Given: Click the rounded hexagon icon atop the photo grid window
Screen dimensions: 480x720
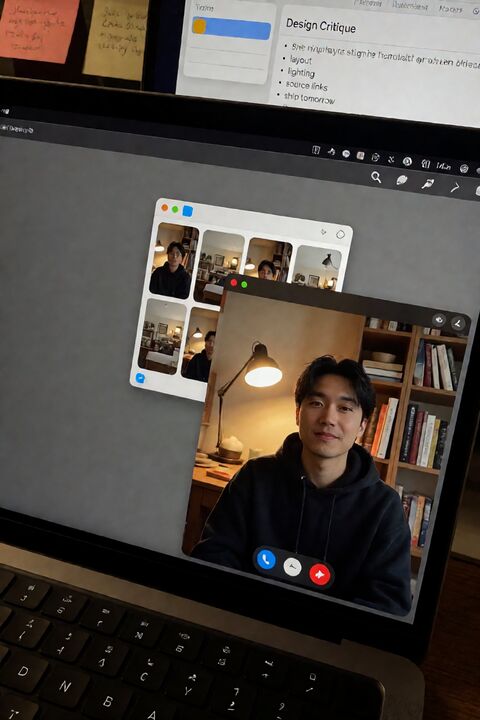Looking at the screenshot, I should 340,235.
